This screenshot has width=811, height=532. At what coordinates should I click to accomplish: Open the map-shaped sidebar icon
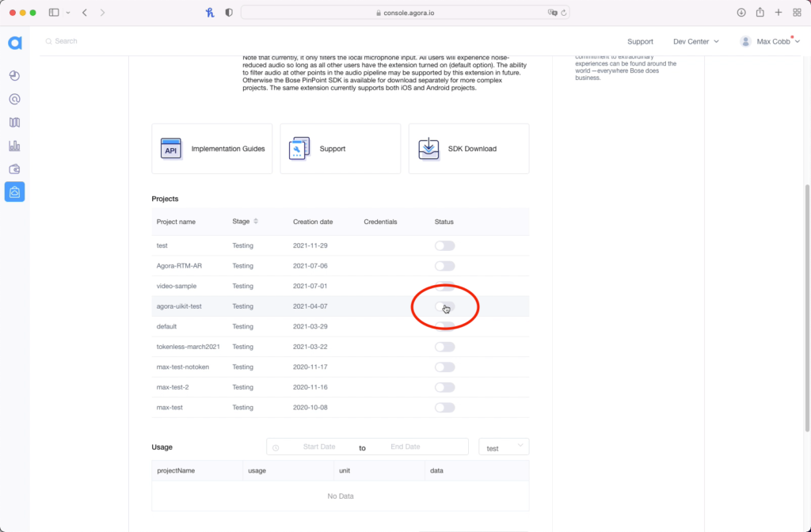point(14,123)
